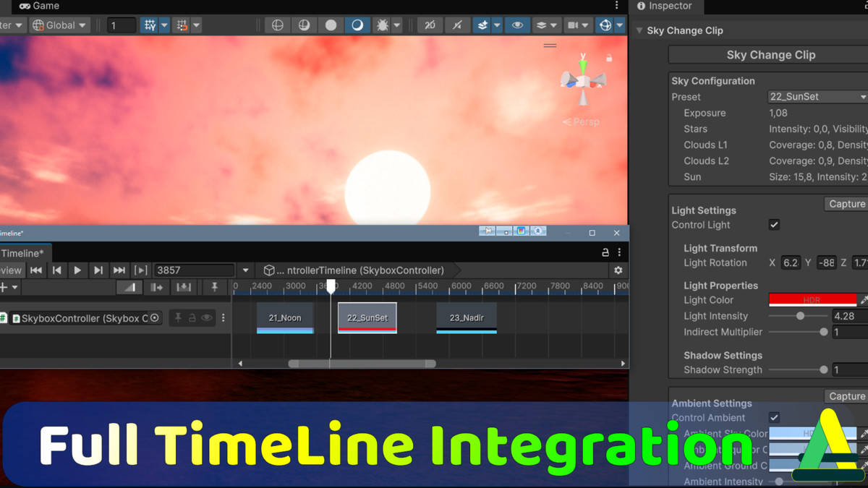The width and height of the screenshot is (868, 488).
Task: Switch to the Game tab
Action: (39, 6)
